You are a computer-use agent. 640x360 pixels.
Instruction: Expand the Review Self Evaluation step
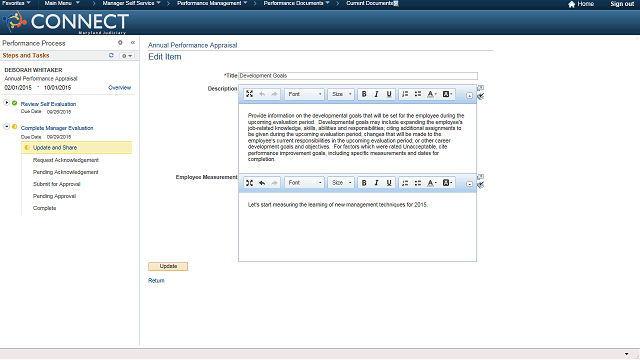coord(7,103)
